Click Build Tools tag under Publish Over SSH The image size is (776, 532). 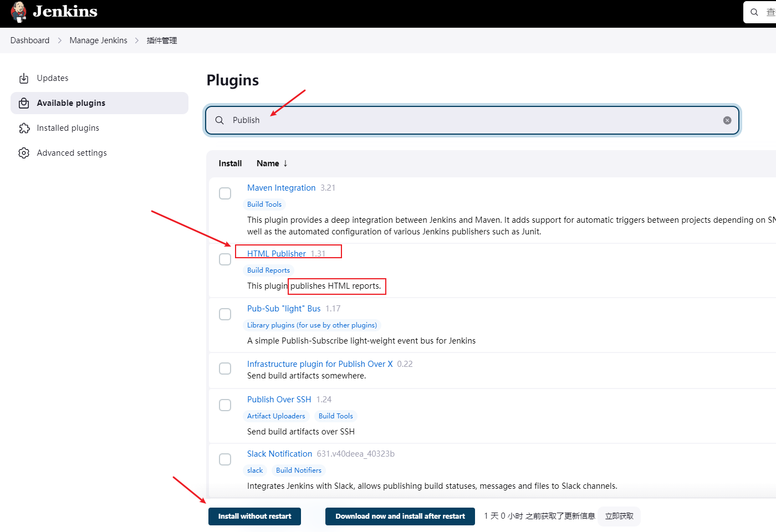tap(335, 416)
